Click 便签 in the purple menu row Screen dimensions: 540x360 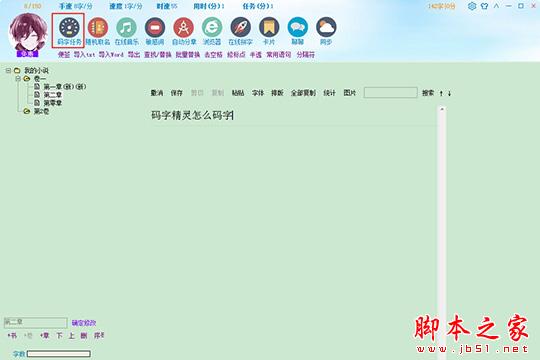(x=64, y=54)
